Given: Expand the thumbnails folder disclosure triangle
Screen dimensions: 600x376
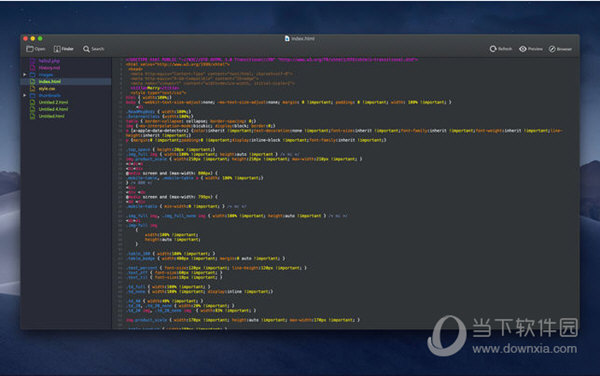Looking at the screenshot, I should click(x=24, y=95).
